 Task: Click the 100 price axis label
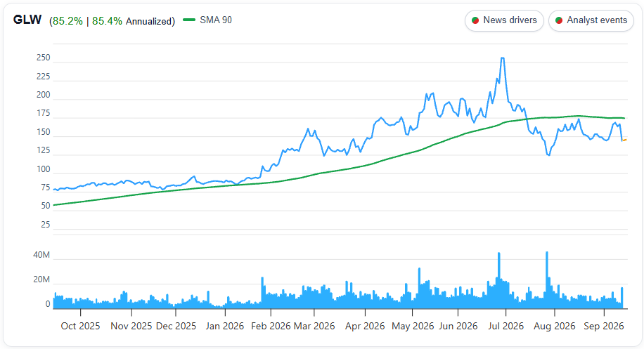(x=43, y=169)
